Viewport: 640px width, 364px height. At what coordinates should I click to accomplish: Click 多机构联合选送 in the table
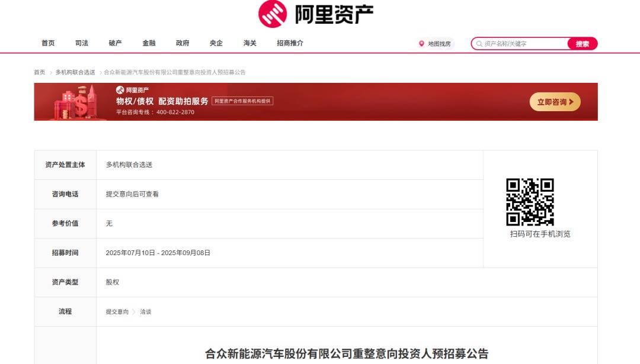pyautogui.click(x=129, y=165)
